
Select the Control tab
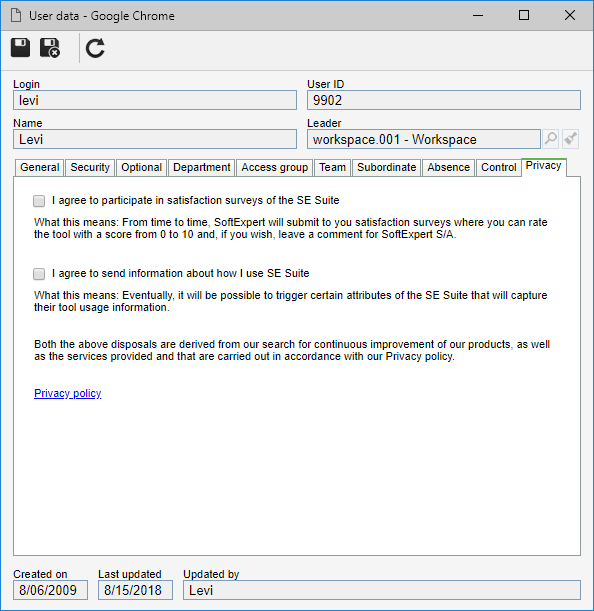(499, 168)
